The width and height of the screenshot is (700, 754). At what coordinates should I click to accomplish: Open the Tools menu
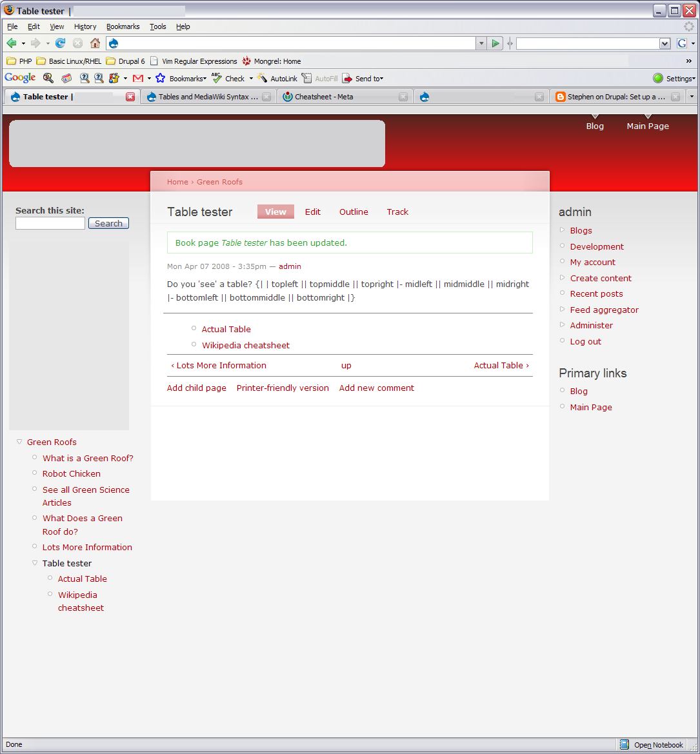tap(158, 26)
